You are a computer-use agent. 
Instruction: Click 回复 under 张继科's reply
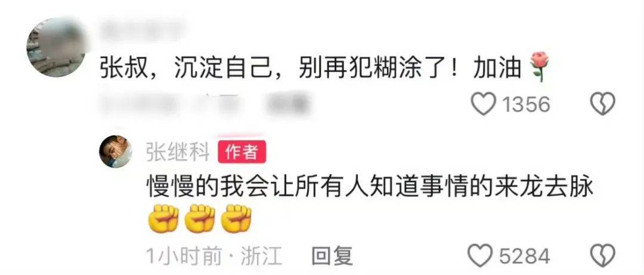[332, 256]
